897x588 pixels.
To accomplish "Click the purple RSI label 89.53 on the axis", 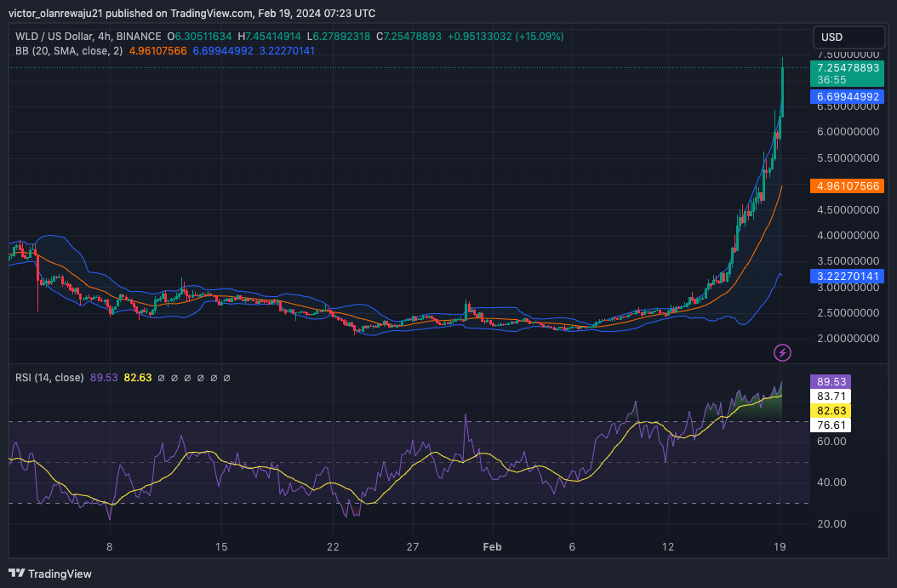I will 831,381.
